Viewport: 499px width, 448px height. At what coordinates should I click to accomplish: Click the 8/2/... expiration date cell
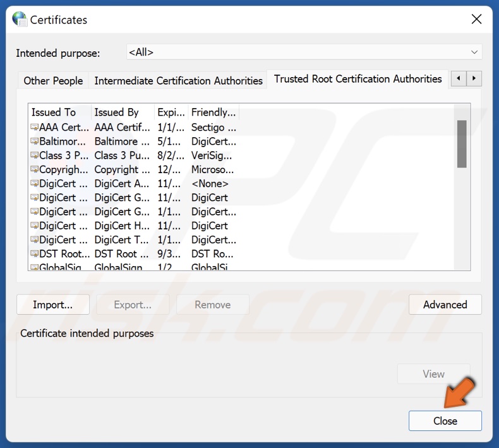tap(171, 155)
